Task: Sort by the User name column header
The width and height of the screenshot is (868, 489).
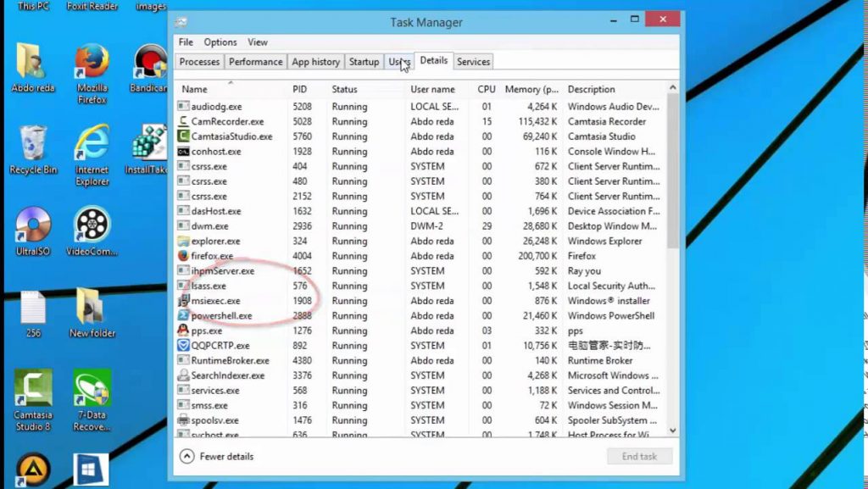Action: (x=438, y=88)
